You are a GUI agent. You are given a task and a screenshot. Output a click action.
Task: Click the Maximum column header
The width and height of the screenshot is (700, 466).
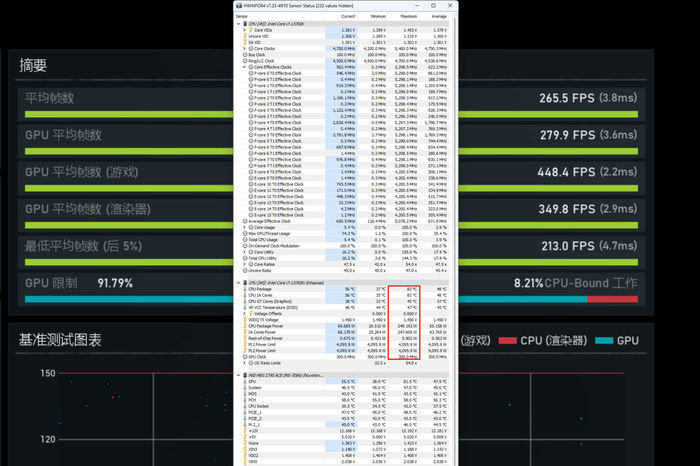(x=408, y=17)
